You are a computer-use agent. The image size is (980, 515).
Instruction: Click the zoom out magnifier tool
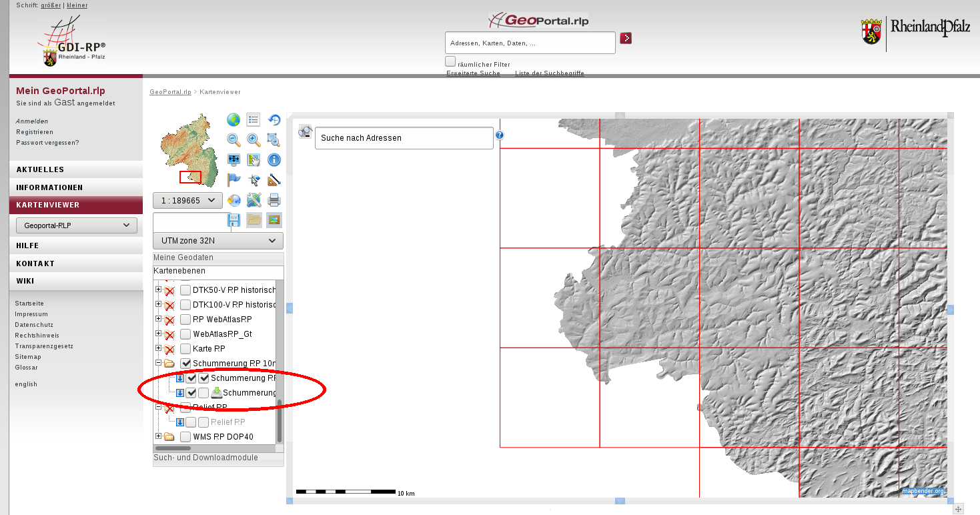tap(233, 139)
